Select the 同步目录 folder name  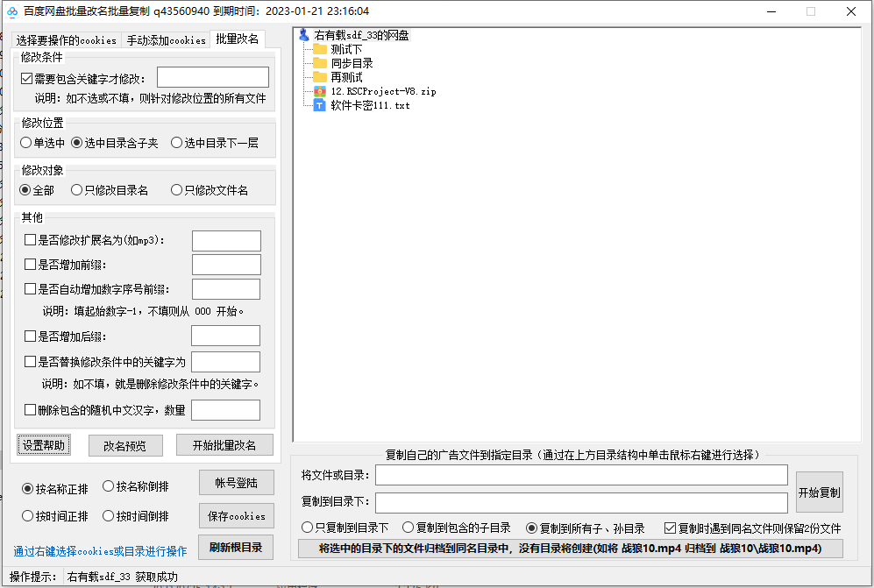[x=352, y=63]
